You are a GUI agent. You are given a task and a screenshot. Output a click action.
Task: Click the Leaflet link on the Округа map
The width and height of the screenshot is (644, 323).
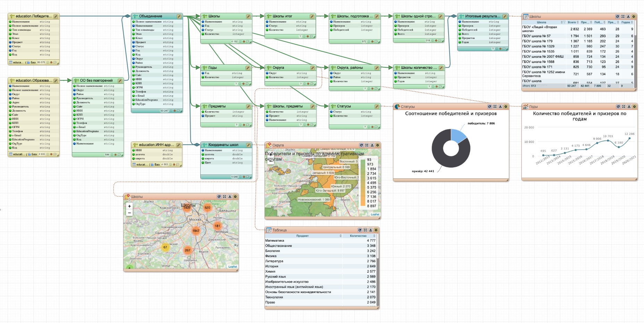click(375, 215)
